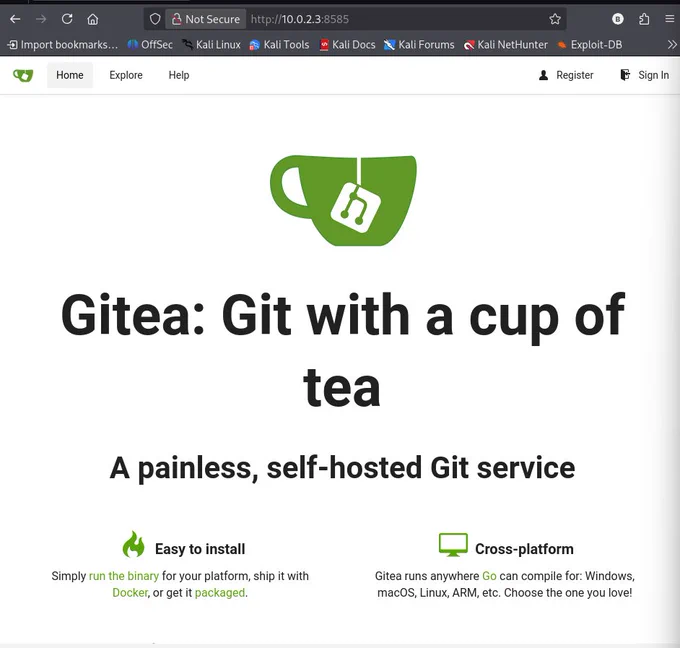Screen dimensions: 680x648
Task: Follow the Go link
Action: tap(489, 576)
